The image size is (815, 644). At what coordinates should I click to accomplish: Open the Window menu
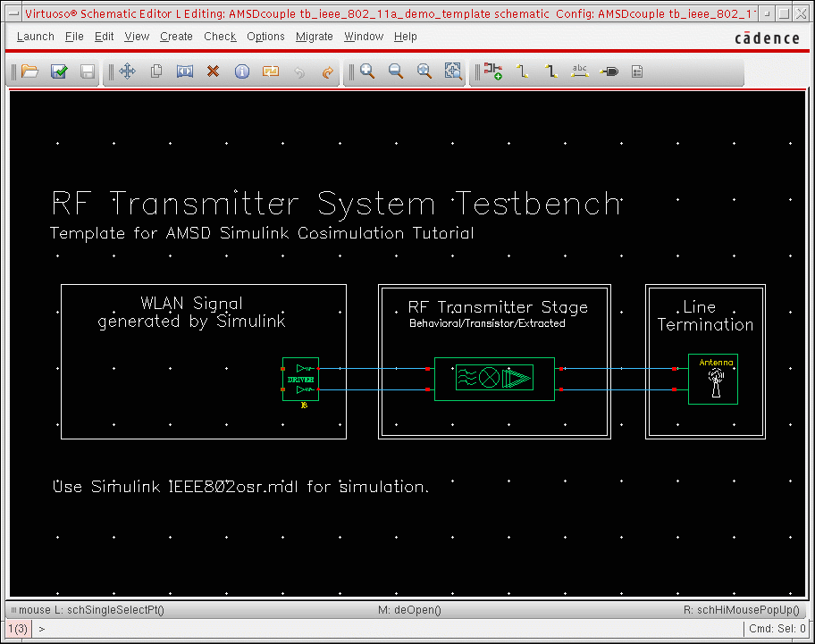coord(364,37)
